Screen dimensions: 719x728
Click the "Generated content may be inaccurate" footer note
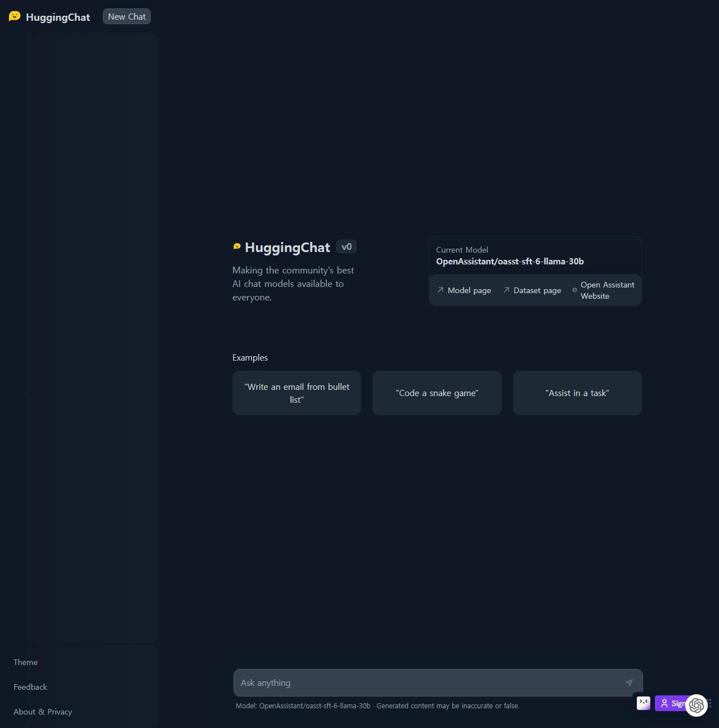[448, 705]
